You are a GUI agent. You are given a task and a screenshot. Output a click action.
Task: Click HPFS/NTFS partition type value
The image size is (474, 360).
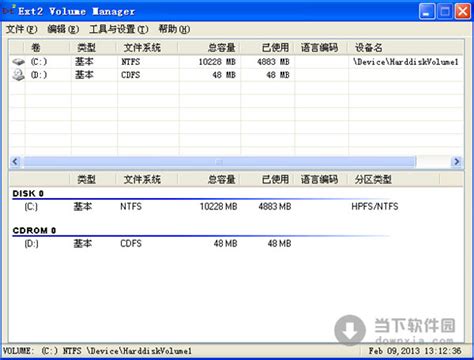coord(375,207)
